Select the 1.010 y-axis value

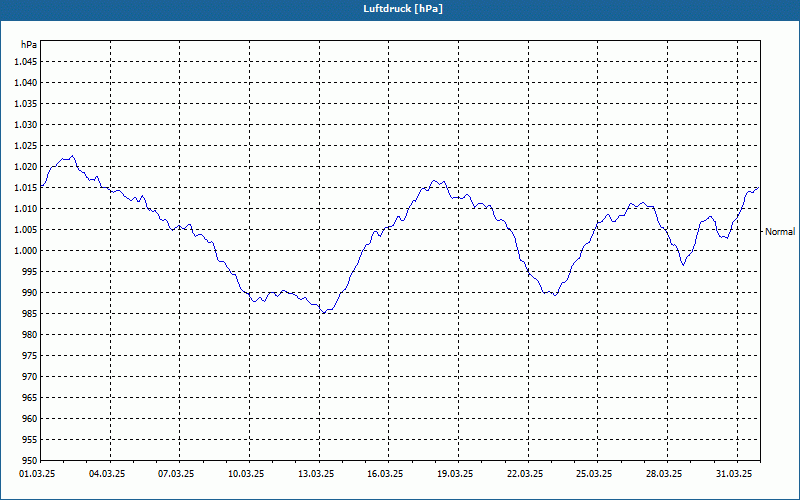(26, 209)
